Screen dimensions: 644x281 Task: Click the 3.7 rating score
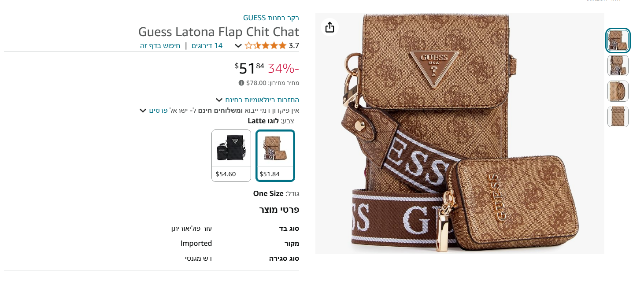coord(294,45)
